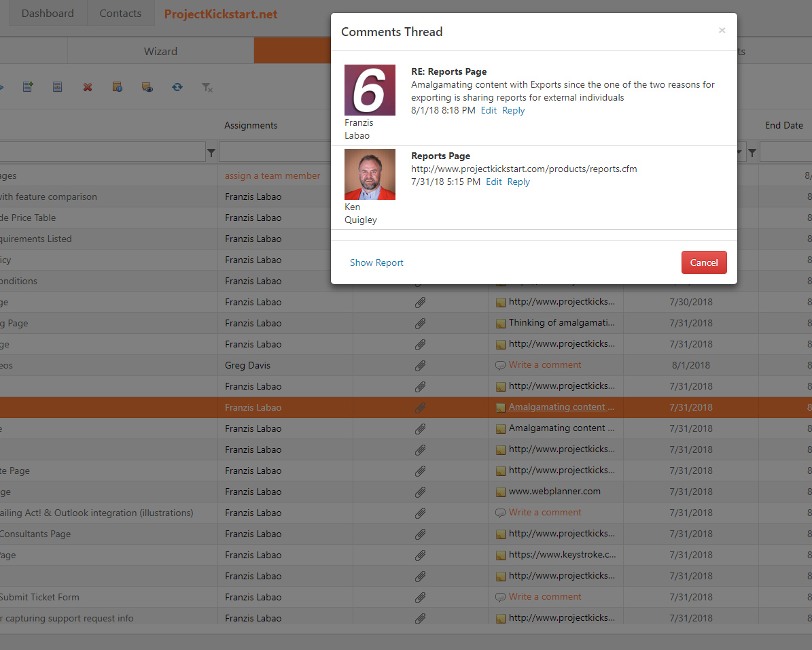This screenshot has height=650, width=812.
Task: Click the task details document toolbar icon
Action: point(58,87)
